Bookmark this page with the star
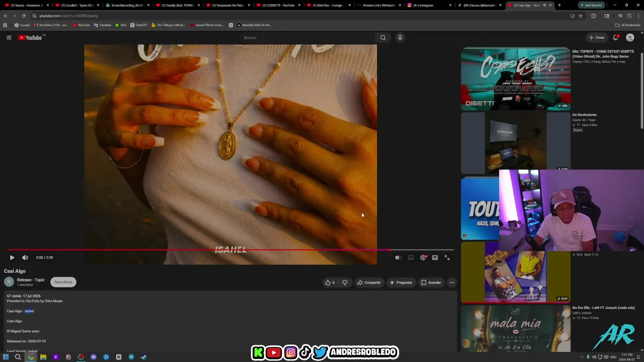644x362 pixels. click(x=581, y=16)
